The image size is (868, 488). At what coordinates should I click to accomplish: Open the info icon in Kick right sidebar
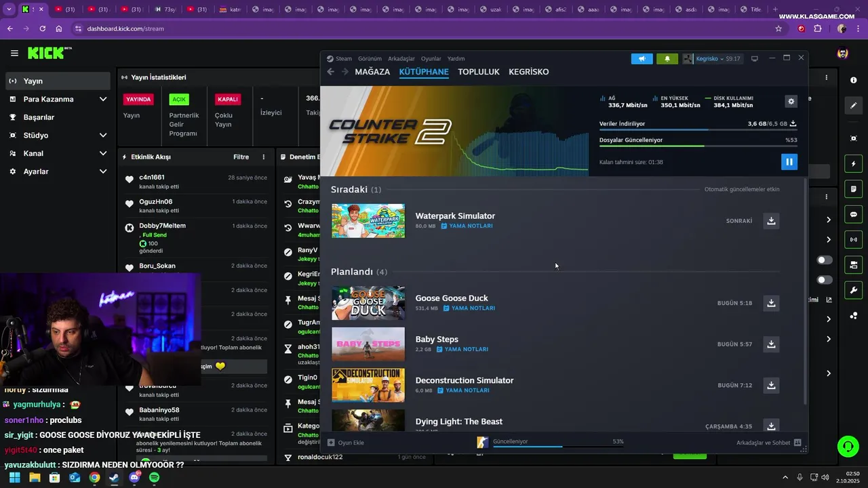point(853,80)
